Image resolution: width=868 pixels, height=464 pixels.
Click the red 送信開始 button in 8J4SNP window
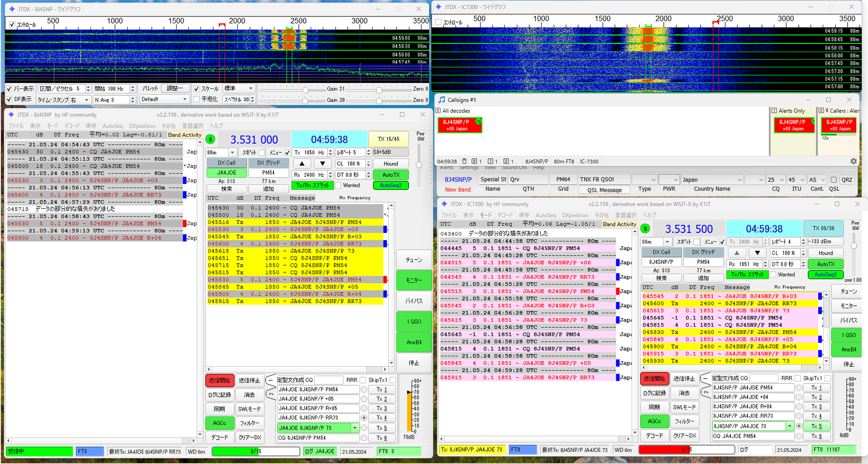[219, 381]
